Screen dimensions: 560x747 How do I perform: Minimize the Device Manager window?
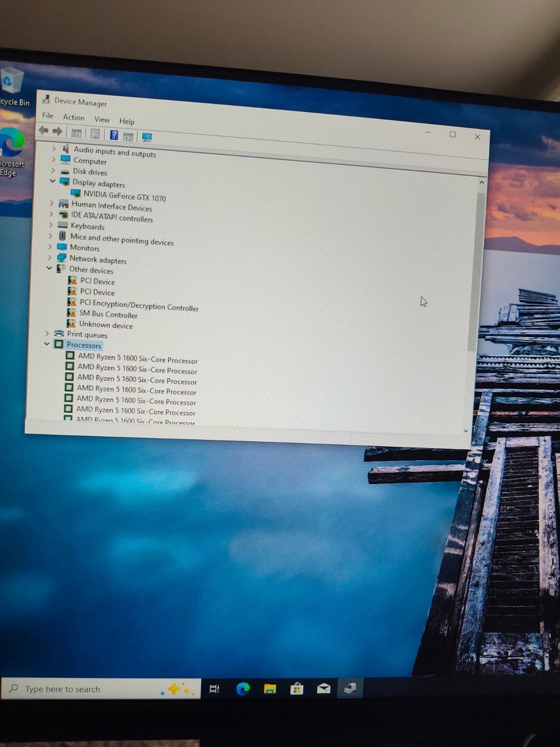(x=428, y=133)
